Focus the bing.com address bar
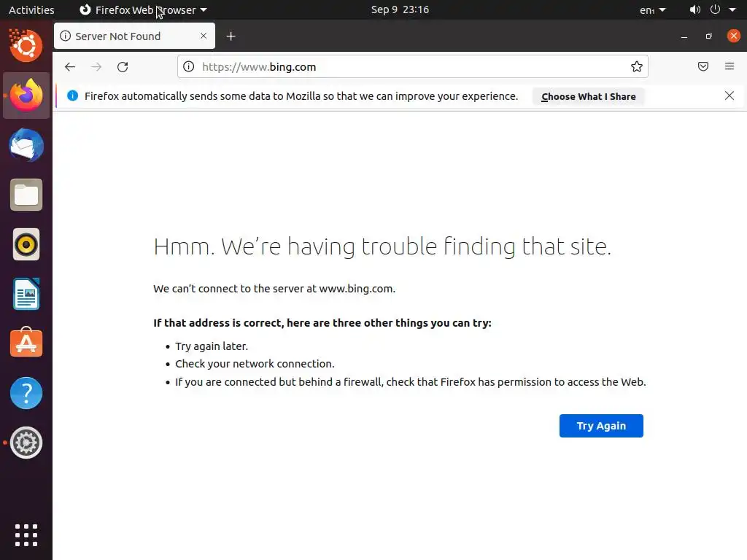This screenshot has width=747, height=560. (x=413, y=66)
